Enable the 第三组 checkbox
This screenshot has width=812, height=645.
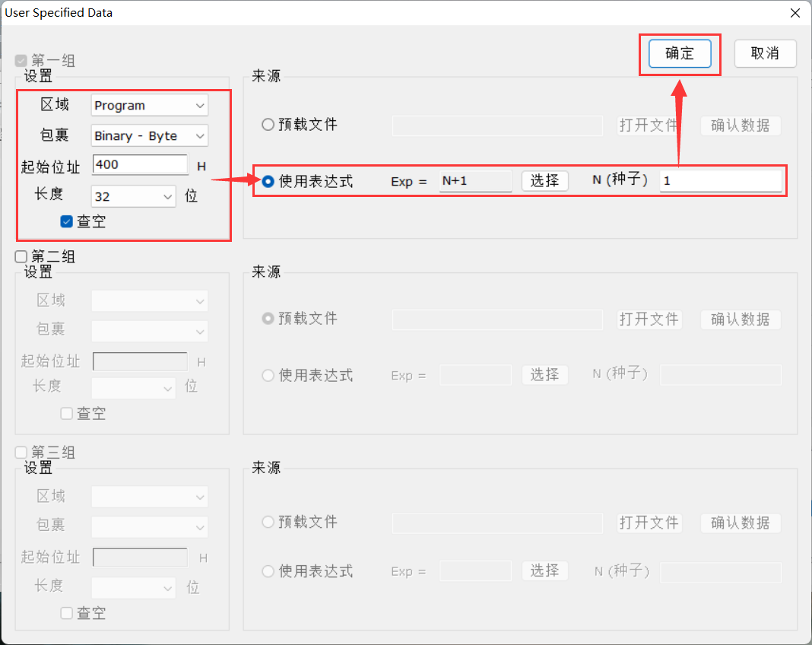click(x=21, y=453)
